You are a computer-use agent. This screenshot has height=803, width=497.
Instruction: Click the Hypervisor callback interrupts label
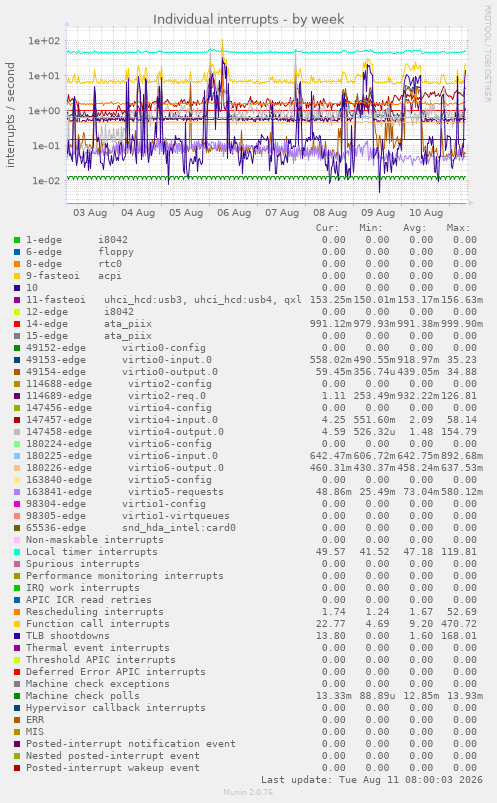(x=116, y=708)
